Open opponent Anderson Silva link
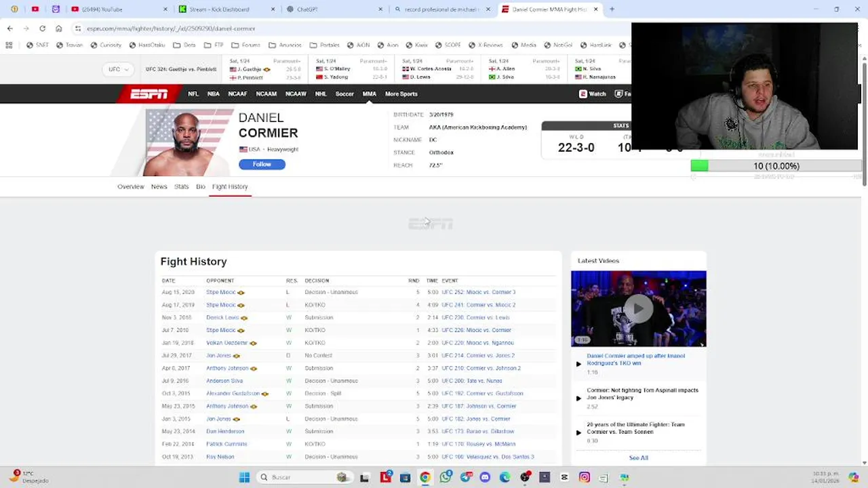Viewport: 868px width, 488px height. tap(224, 381)
